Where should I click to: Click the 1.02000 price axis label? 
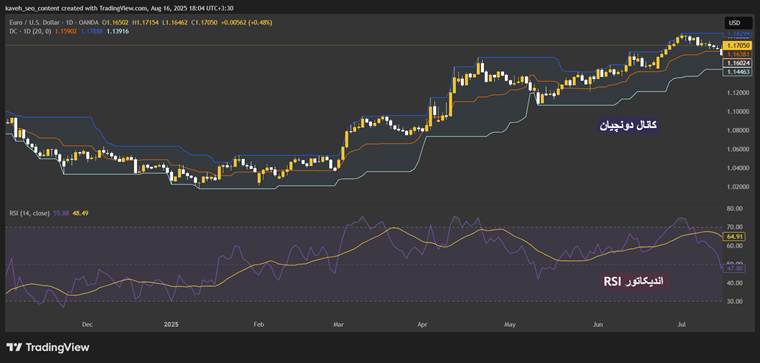pos(739,187)
